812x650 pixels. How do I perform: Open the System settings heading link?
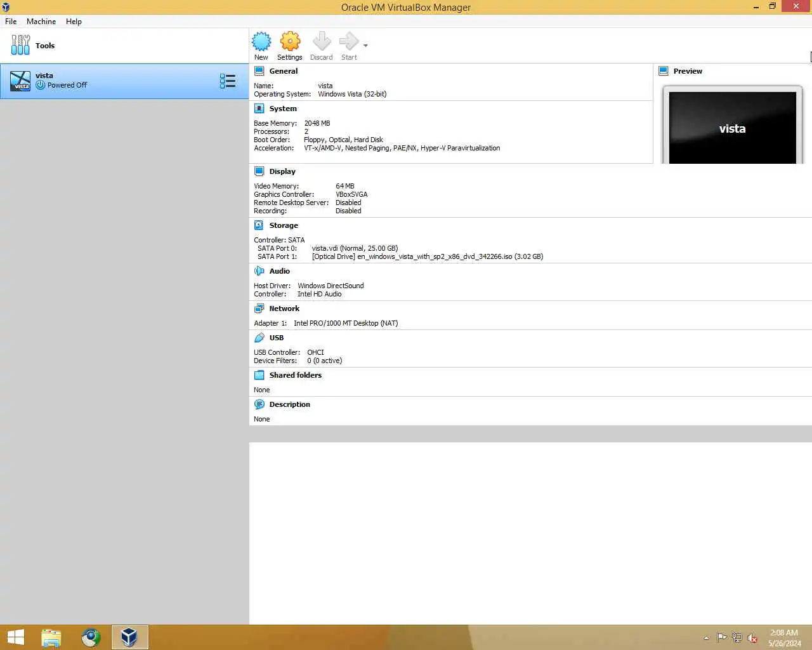coord(283,109)
